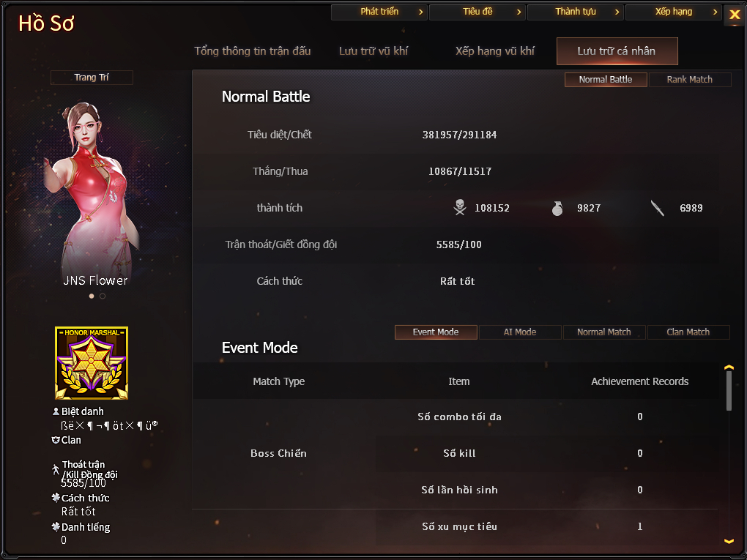Switch to Rank Match stats
This screenshot has height=560, width=747.
(x=689, y=80)
